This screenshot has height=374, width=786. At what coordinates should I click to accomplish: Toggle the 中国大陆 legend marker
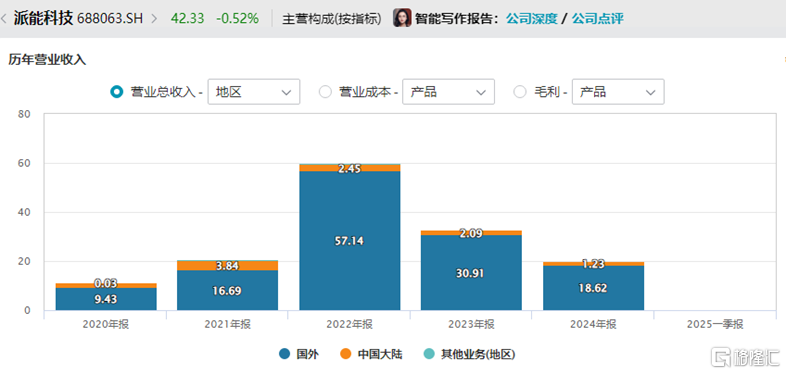(345, 354)
